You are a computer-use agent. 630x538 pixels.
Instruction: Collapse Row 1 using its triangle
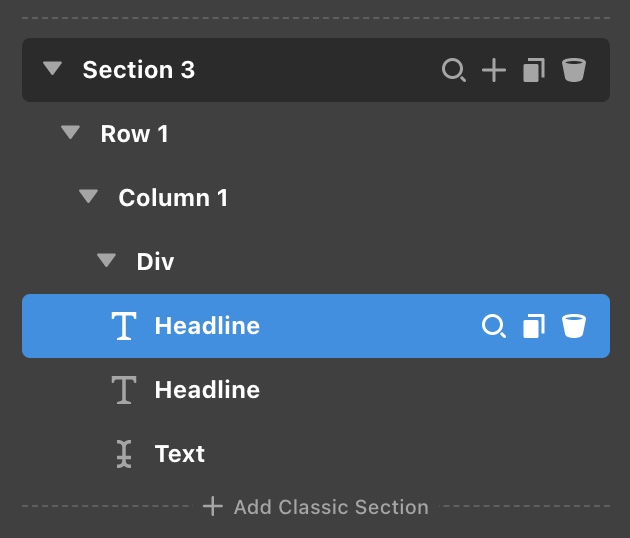tap(70, 132)
